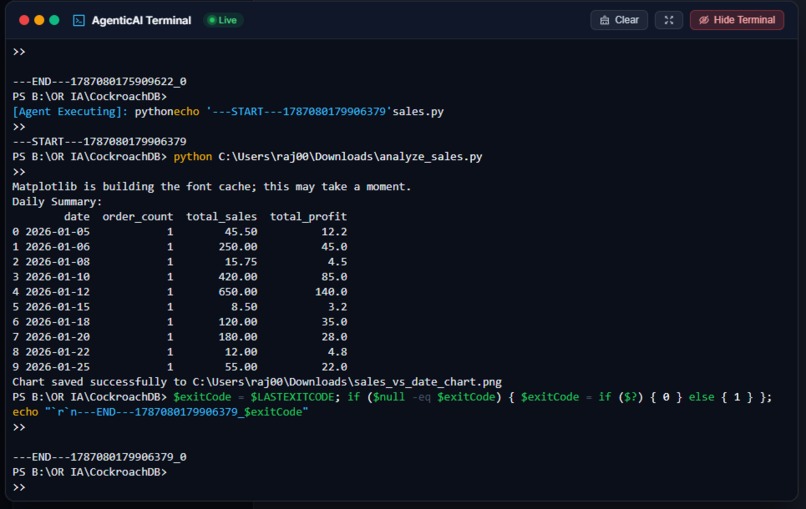Viewport: 806px width, 509px height.
Task: Click the green window dot
Action: (54, 20)
